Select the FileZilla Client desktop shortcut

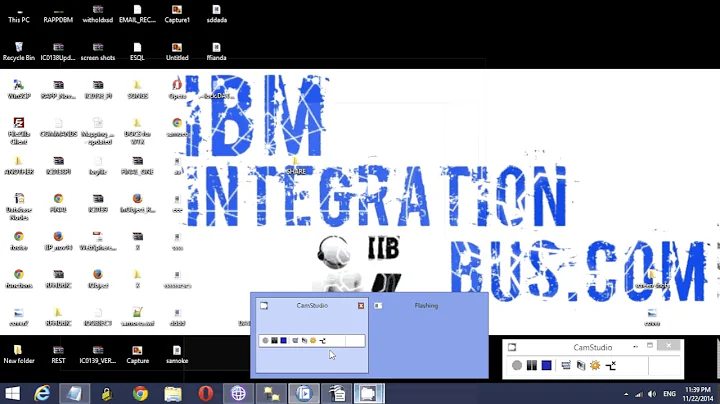click(x=19, y=131)
